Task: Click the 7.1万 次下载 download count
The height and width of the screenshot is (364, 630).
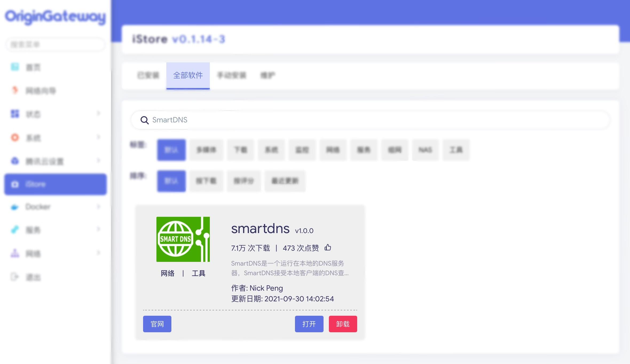Action: pyautogui.click(x=251, y=248)
